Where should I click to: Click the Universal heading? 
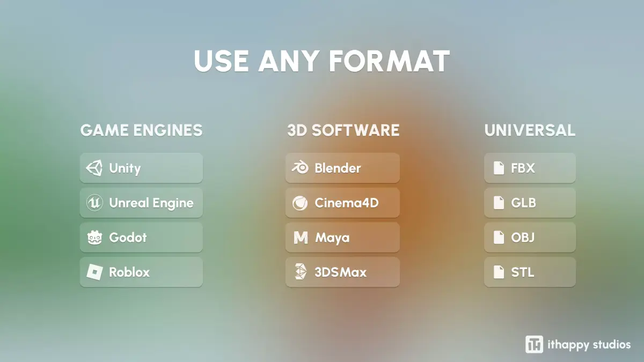[x=530, y=130]
